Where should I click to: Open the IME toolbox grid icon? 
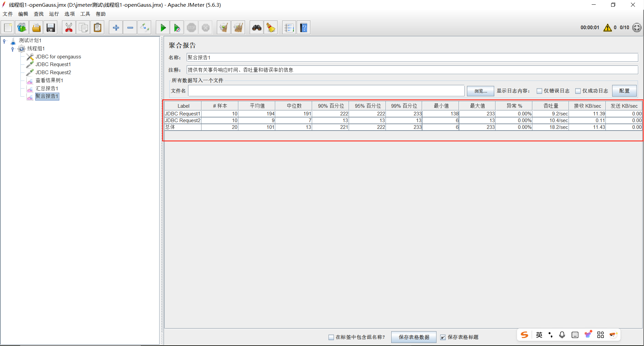600,335
